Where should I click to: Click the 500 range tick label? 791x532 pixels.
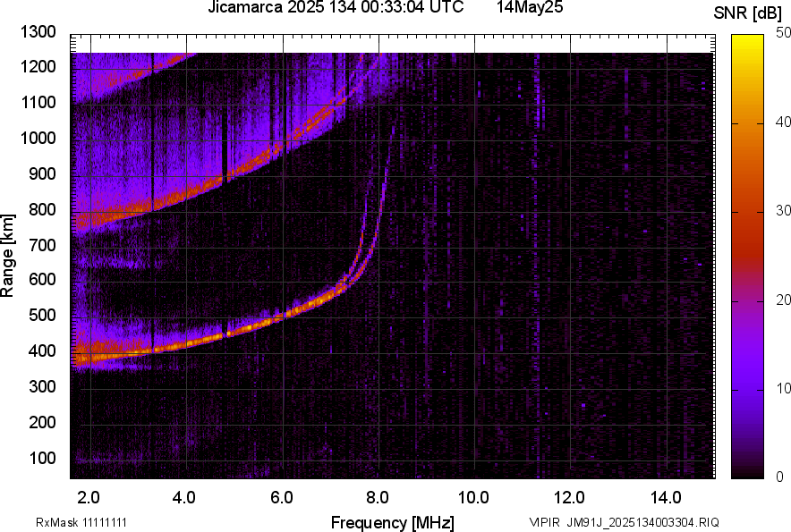point(42,315)
